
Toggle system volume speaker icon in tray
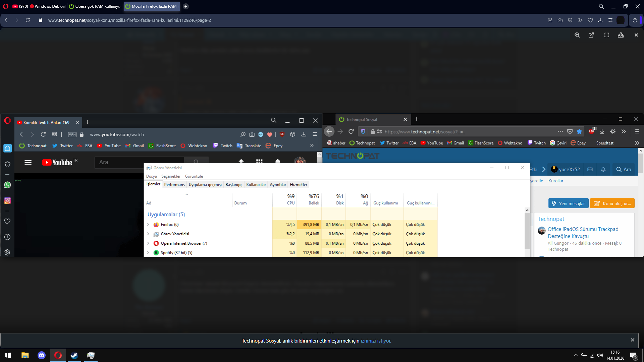600,355
